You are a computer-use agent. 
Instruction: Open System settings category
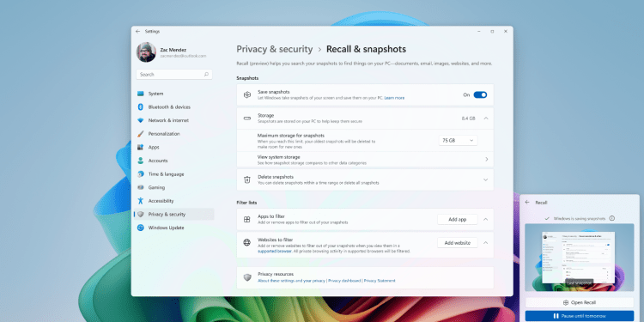[173, 94]
